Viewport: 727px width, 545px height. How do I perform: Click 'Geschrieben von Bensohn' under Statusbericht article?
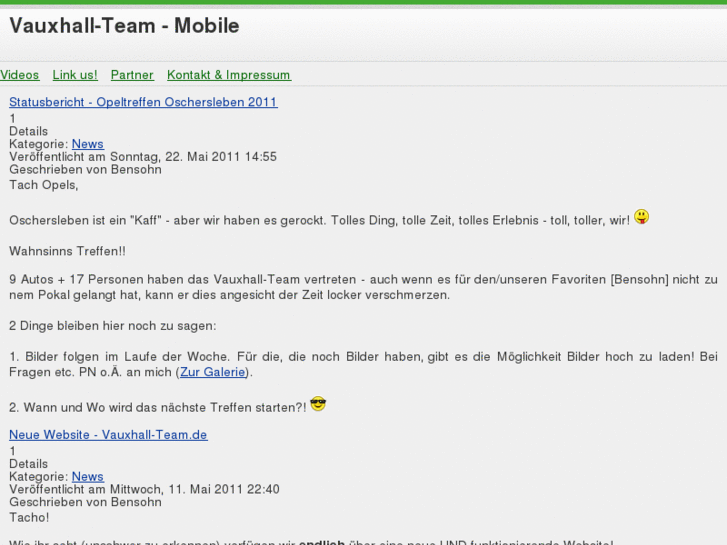click(x=85, y=170)
